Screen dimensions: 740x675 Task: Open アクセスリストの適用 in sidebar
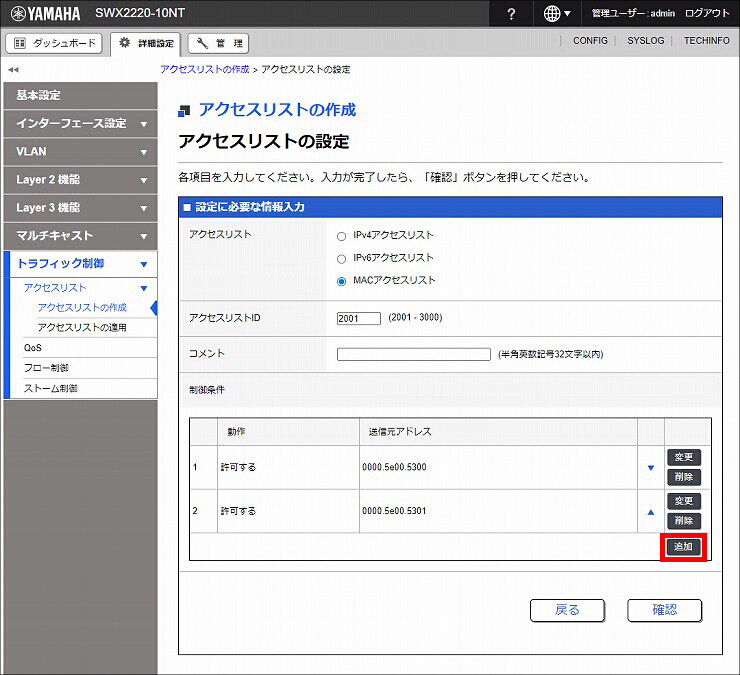tap(82, 328)
